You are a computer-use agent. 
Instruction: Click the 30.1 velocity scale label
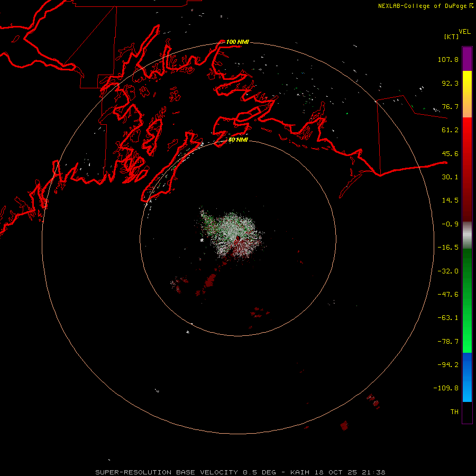point(450,177)
